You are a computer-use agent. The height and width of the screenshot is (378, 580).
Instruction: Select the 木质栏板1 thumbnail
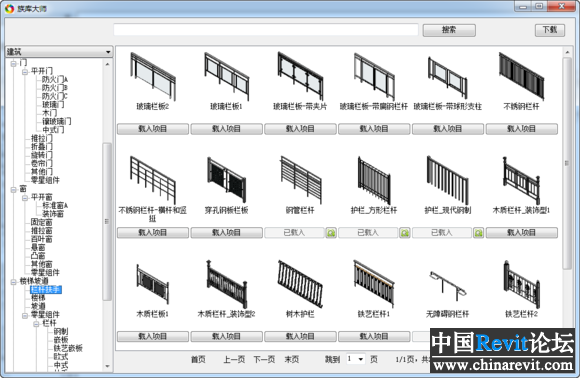point(153,284)
